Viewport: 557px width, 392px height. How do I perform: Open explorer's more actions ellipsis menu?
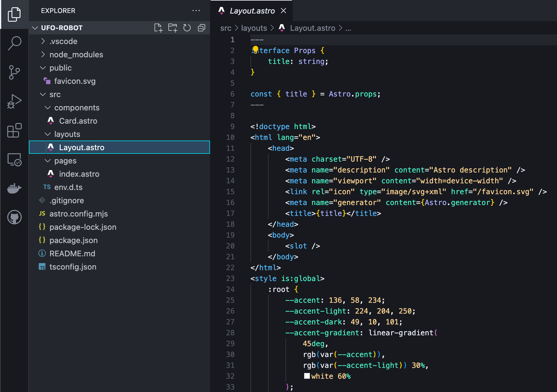coord(196,11)
